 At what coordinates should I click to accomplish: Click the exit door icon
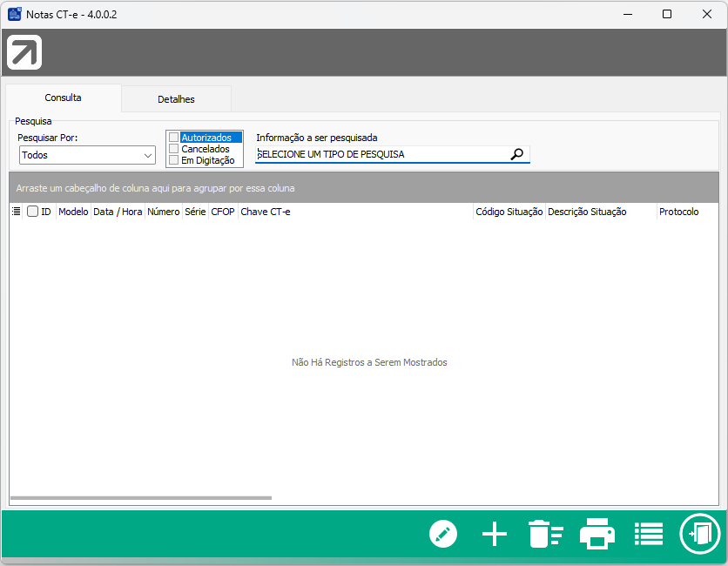(x=700, y=533)
